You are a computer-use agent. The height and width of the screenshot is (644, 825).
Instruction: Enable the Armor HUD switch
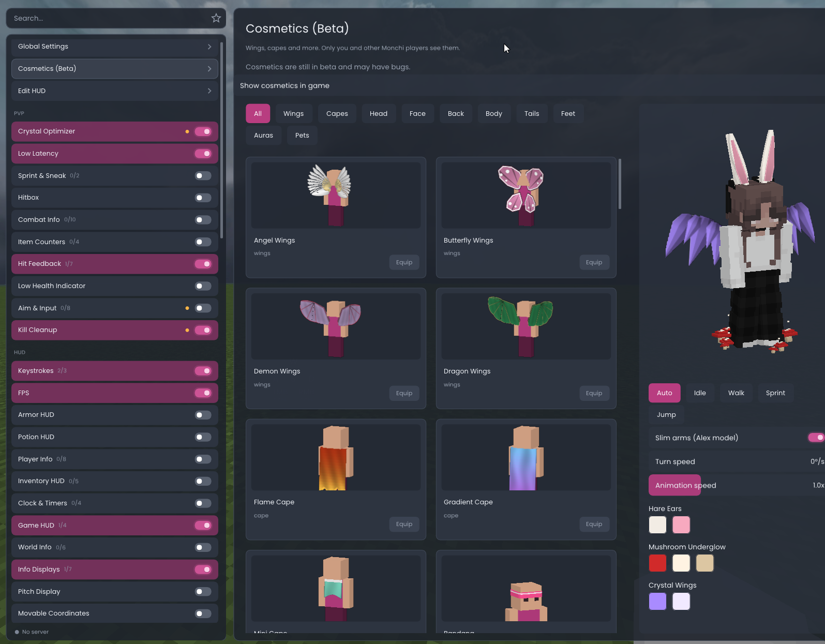tap(203, 415)
